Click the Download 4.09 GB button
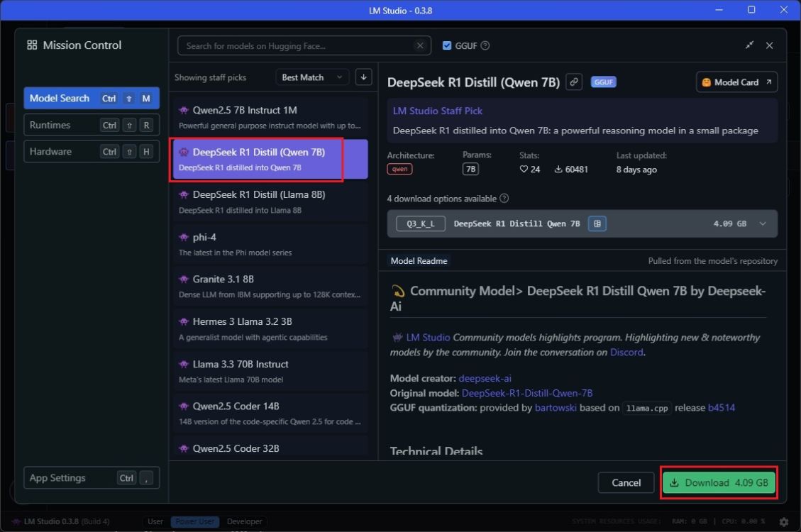Screen dimensions: 801x532 (x=719, y=482)
